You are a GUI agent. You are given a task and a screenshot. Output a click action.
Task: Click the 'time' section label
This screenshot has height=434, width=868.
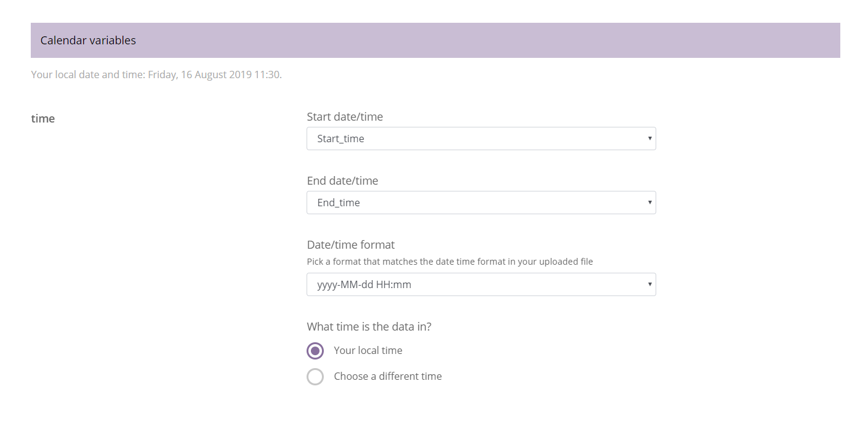[42, 118]
